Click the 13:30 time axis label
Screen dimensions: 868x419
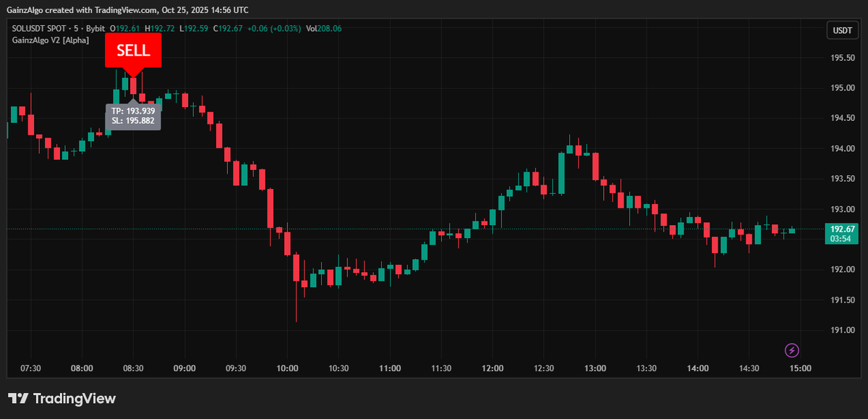click(647, 368)
